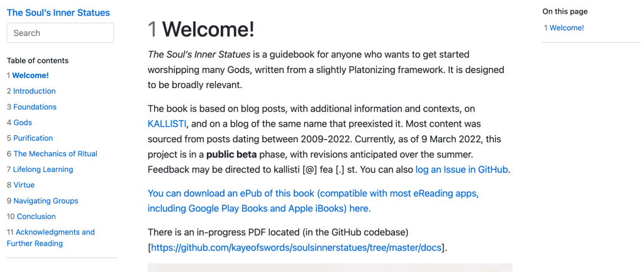
Task: Open the Purification chapter
Action: (33, 139)
